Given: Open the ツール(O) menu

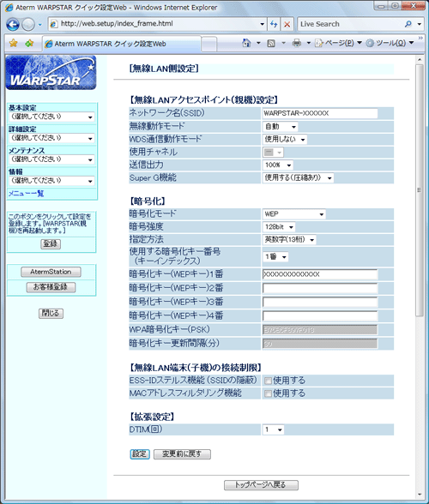Looking at the screenshot, I should coord(390,43).
